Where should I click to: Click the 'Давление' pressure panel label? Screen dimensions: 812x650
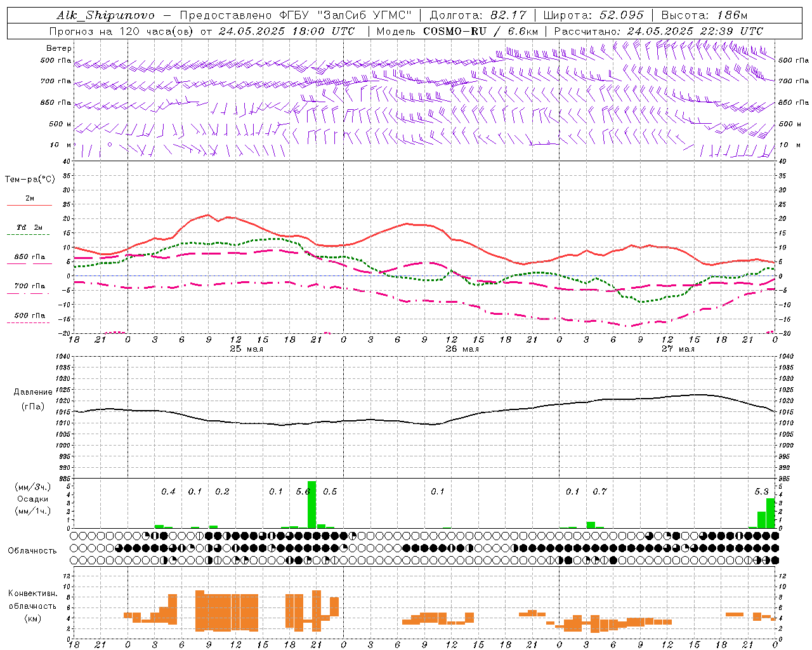click(x=32, y=392)
